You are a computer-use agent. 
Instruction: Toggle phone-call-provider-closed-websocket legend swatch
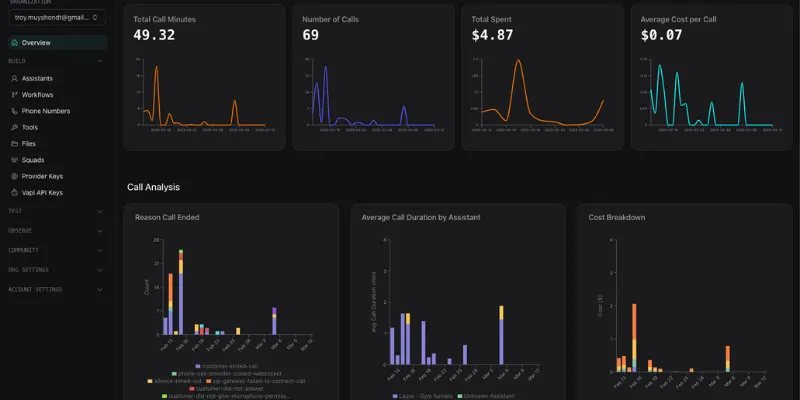(174, 374)
